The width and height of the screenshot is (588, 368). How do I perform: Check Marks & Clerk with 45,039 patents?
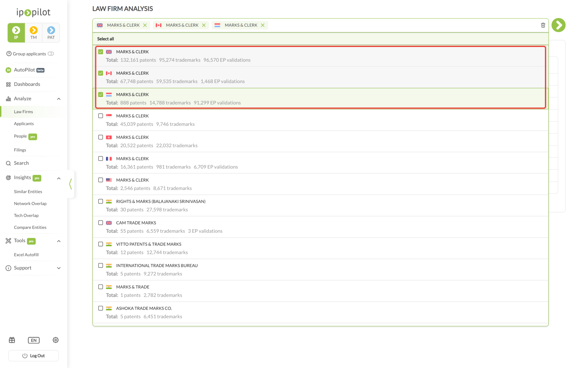pos(101,116)
